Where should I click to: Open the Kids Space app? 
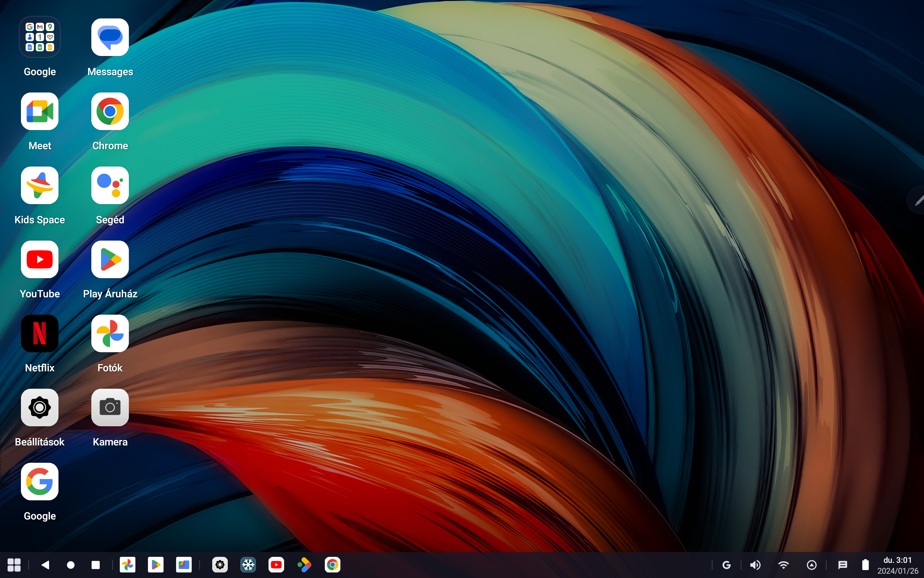pyautogui.click(x=40, y=185)
